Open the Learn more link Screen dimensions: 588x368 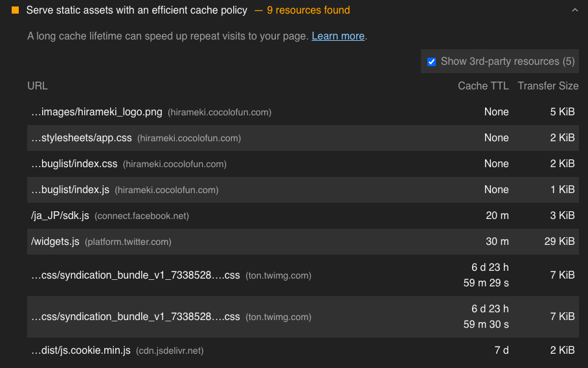(338, 36)
